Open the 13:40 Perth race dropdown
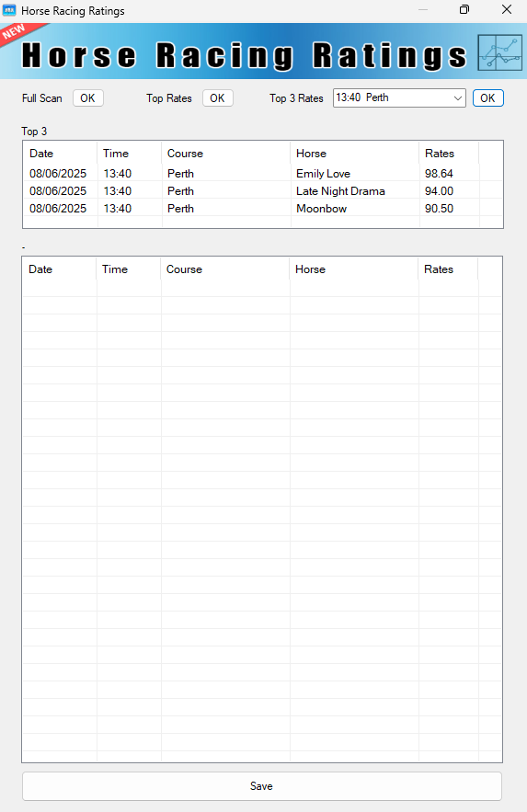 pos(399,97)
